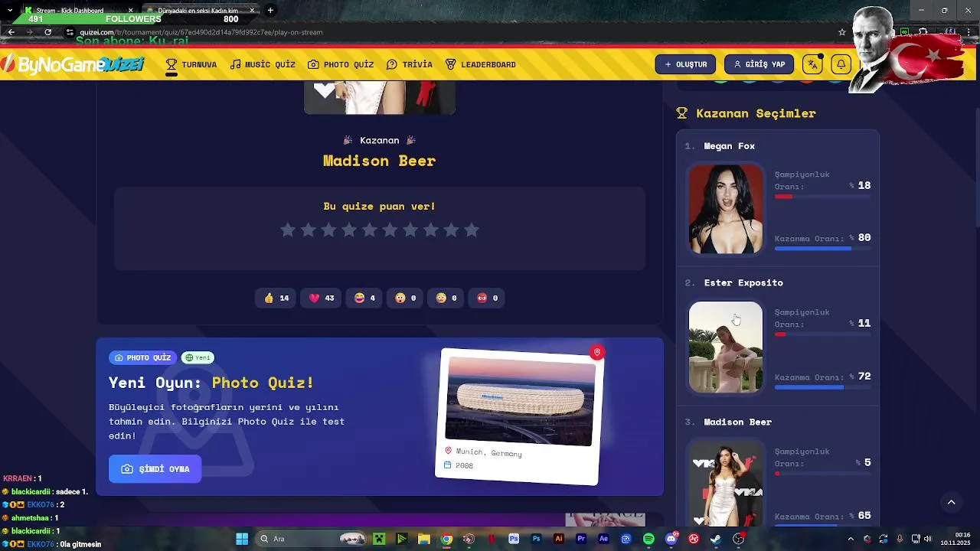
Task: Click the Şimdi Oyna button
Action: (x=155, y=469)
